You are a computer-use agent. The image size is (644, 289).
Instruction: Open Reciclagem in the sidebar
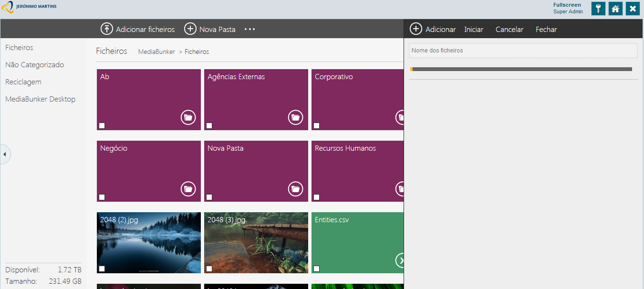[x=23, y=82]
